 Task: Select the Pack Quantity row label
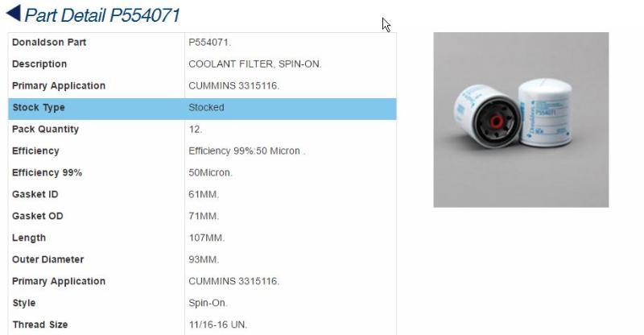[x=45, y=129]
